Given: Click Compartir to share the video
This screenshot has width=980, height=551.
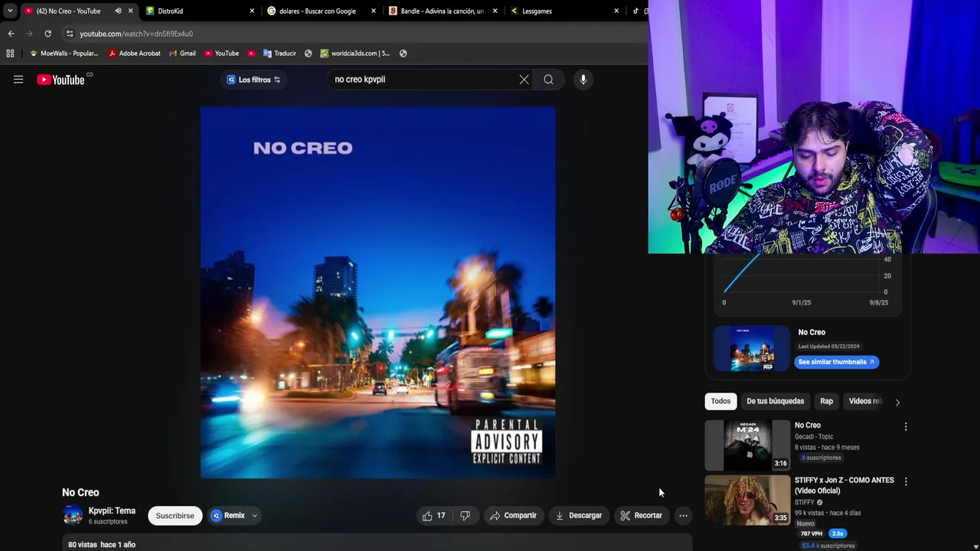Looking at the screenshot, I should pyautogui.click(x=513, y=516).
